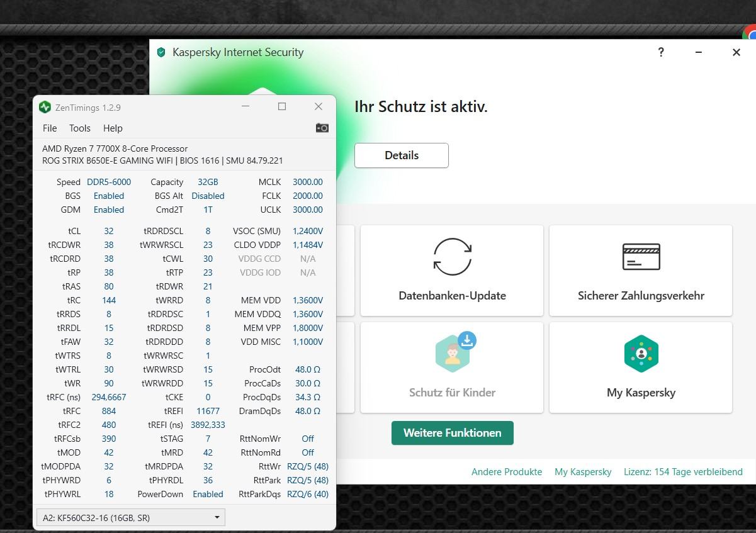Open Kaspersky help question mark
Image resolution: width=756 pixels, height=533 pixels.
tap(661, 52)
